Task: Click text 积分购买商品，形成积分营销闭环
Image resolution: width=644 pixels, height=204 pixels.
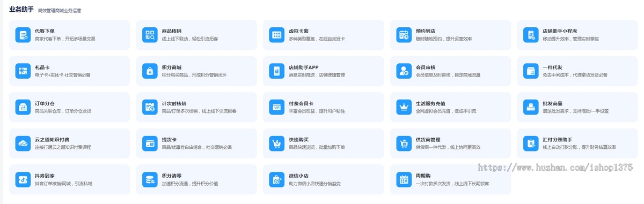Action: point(194,75)
